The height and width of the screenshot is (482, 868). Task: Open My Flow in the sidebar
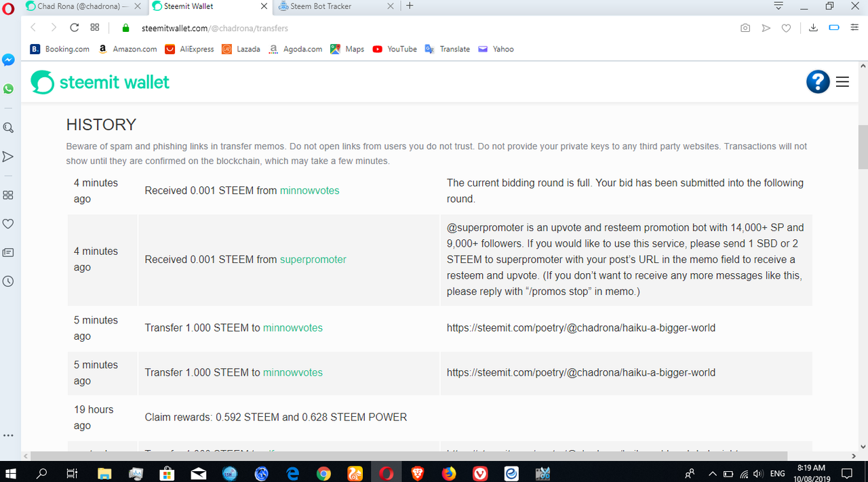pos(8,157)
